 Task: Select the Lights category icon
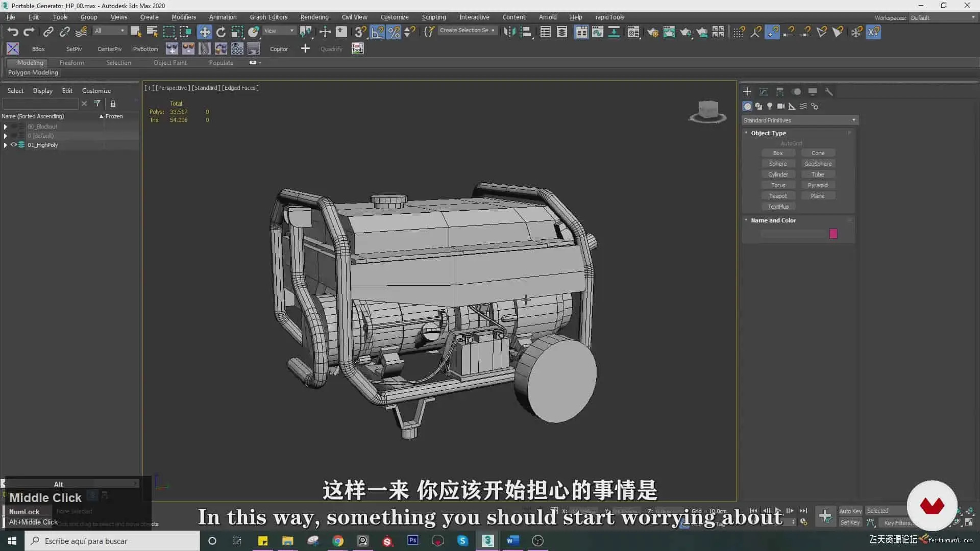(x=770, y=106)
